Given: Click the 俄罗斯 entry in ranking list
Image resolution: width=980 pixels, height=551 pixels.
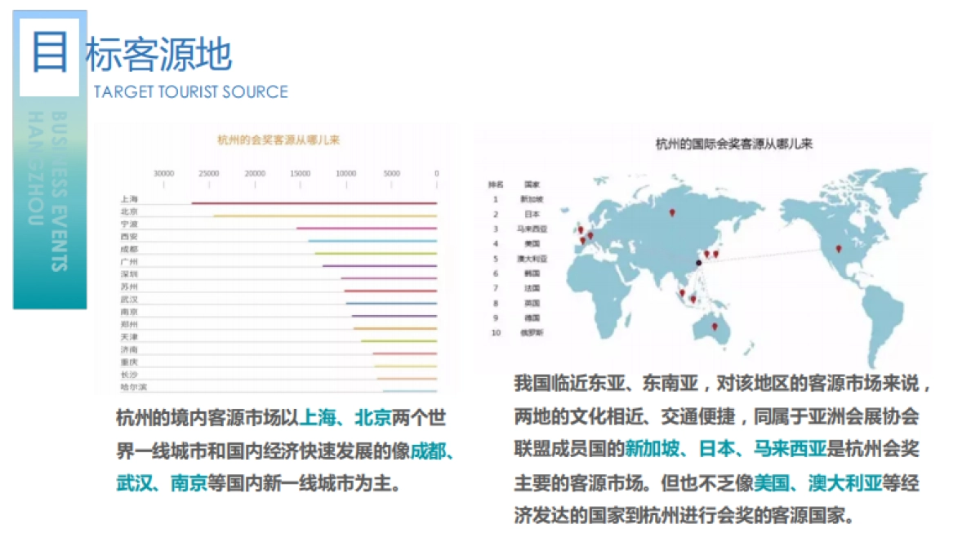Looking at the screenshot, I should tap(532, 333).
